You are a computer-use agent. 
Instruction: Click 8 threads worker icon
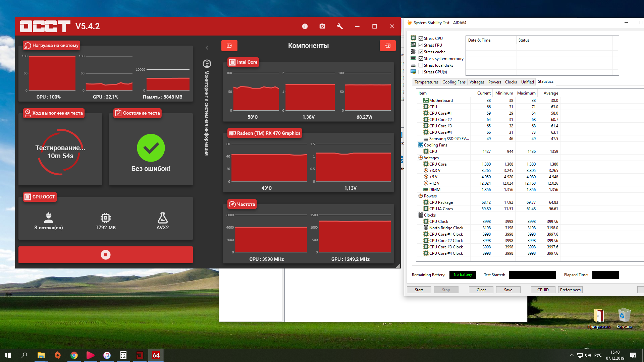click(49, 218)
